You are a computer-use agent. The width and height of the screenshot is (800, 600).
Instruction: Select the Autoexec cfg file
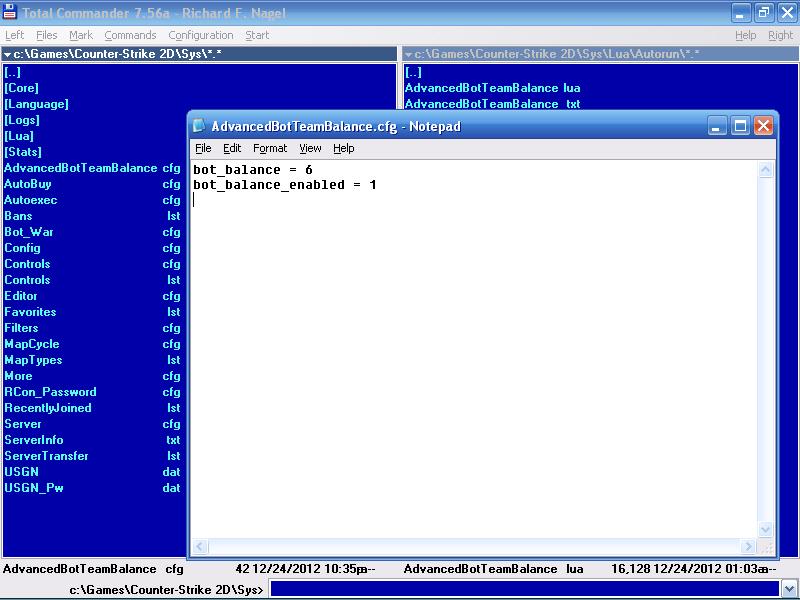92,200
